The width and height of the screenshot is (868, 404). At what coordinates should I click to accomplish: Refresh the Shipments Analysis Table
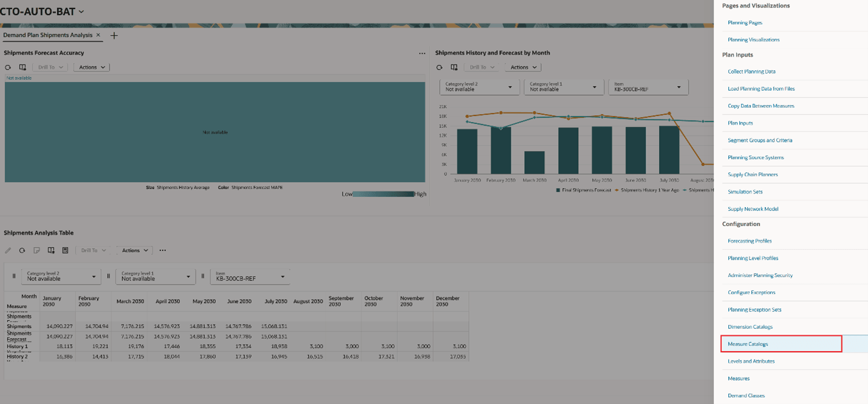click(x=20, y=250)
